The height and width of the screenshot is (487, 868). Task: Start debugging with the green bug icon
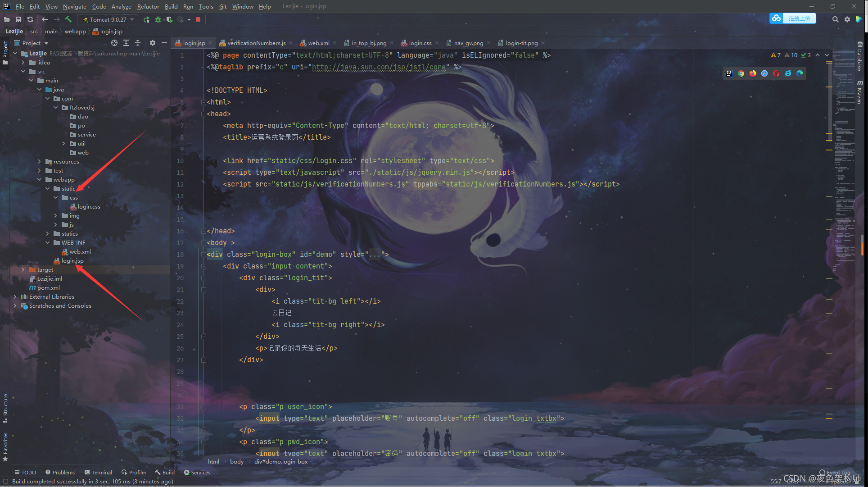[158, 19]
